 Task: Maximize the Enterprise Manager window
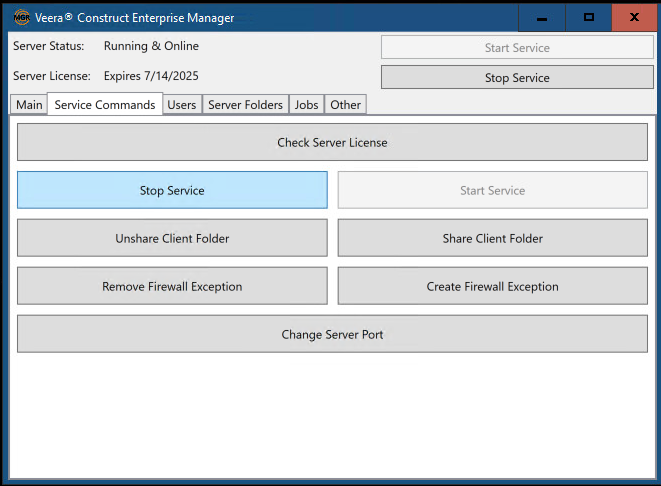pyautogui.click(x=588, y=18)
